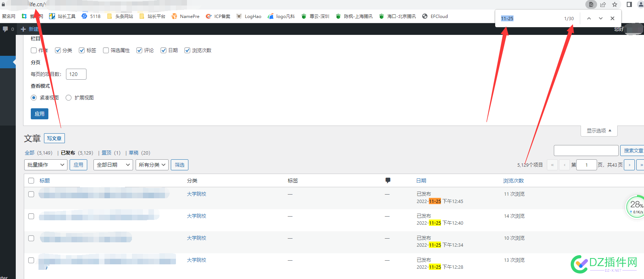Click the site lock icon in address bar
This screenshot has width=644, height=279.
pos(3,4)
